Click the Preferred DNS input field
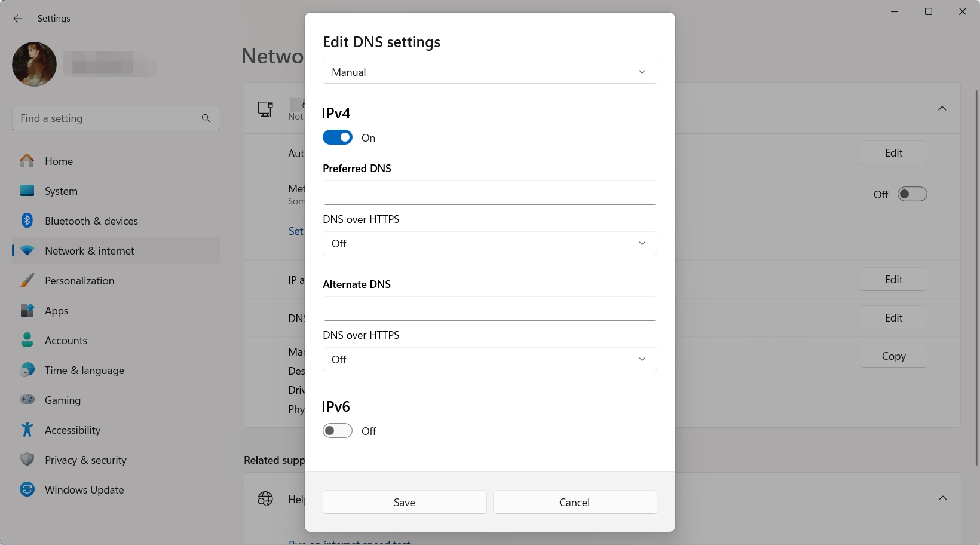Image resolution: width=980 pixels, height=545 pixels. tap(489, 192)
